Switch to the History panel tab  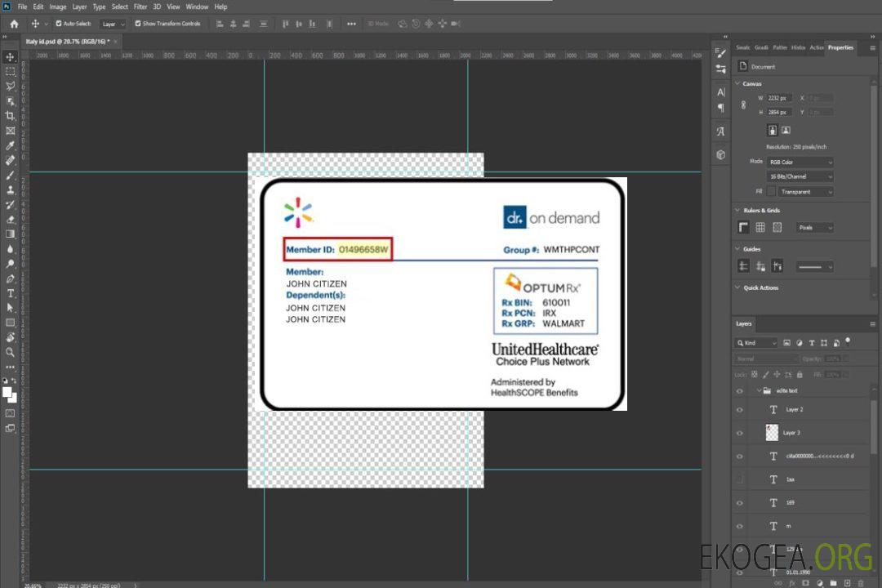(x=798, y=47)
